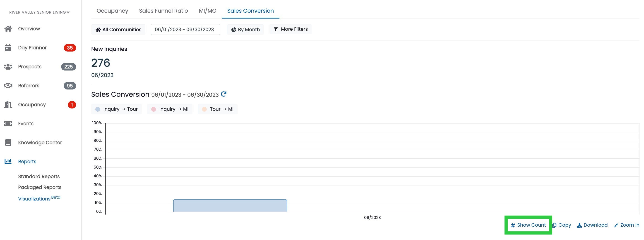Click the download arrow icon

click(579, 225)
